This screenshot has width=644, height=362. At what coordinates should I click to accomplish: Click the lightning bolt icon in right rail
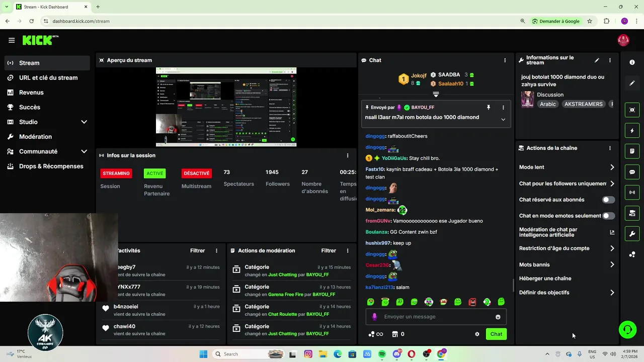click(632, 131)
